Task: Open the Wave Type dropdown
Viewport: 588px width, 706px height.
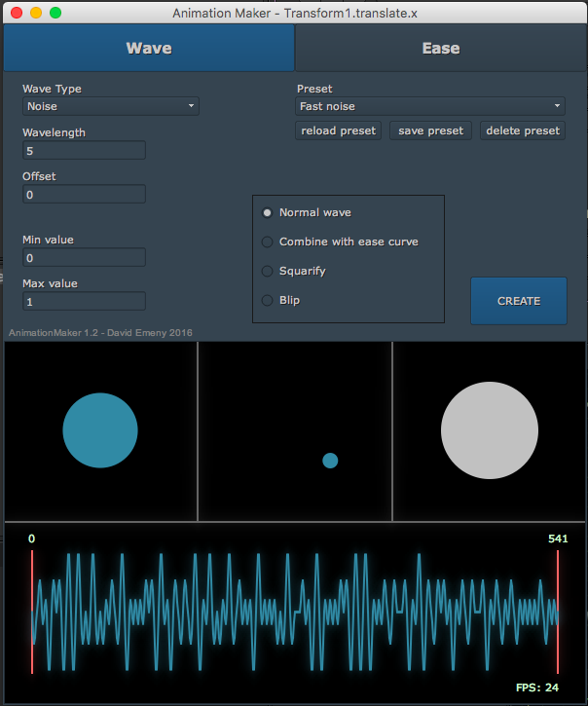Action: pyautogui.click(x=110, y=105)
